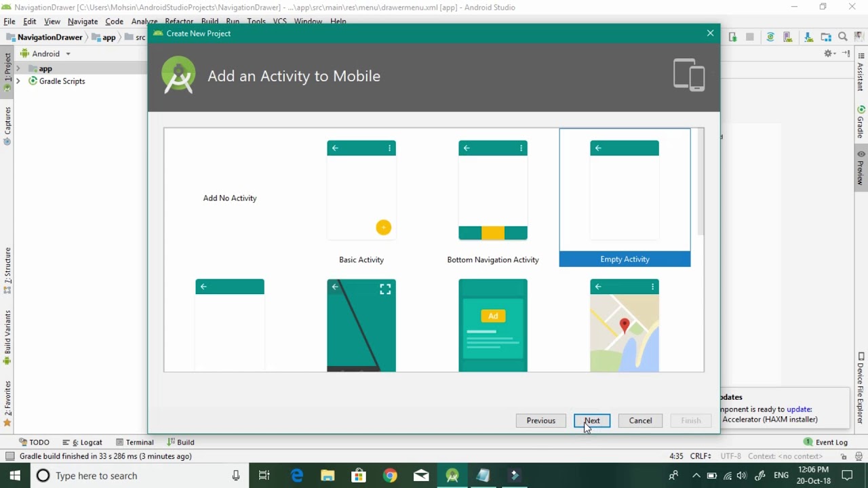Open the Project panel gear settings dropdown
Screen dimensions: 868x488
pyautogui.click(x=830, y=54)
